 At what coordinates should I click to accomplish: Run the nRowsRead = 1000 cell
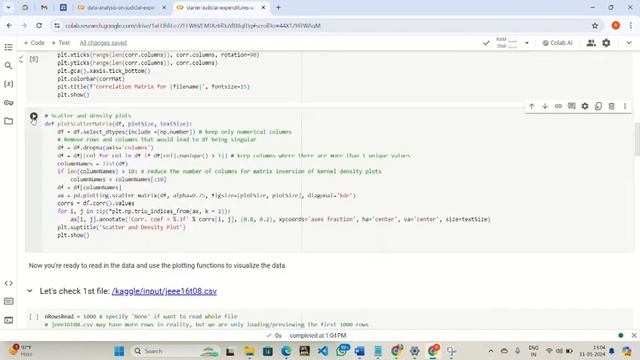(x=34, y=316)
